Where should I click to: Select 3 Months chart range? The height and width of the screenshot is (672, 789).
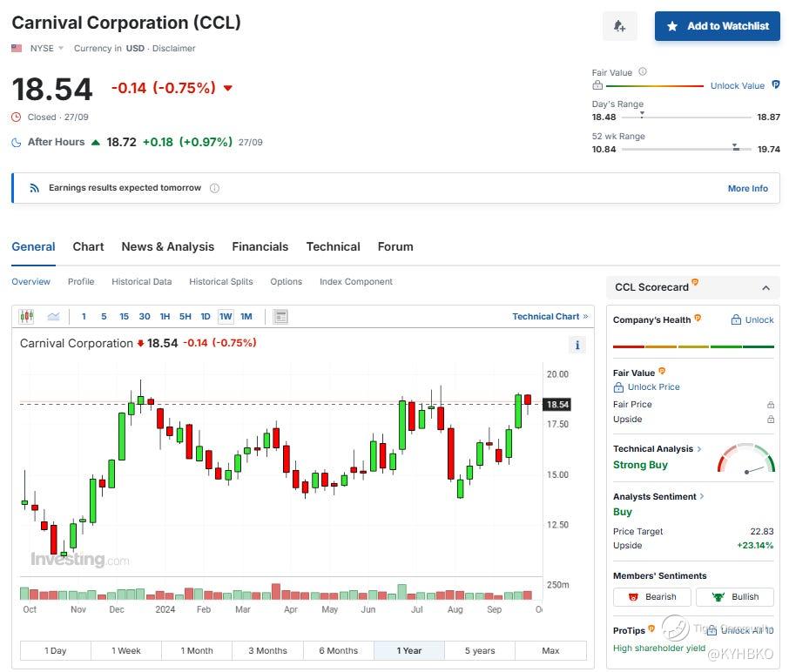267,650
